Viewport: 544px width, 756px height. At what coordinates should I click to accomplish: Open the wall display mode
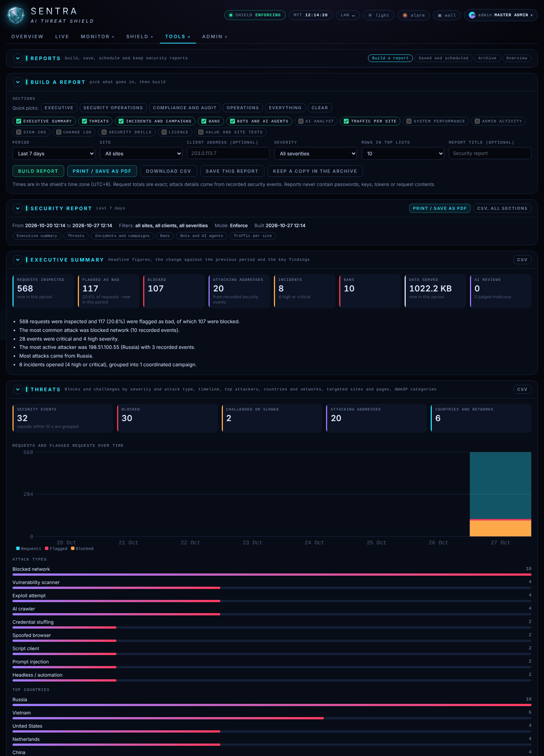(447, 15)
